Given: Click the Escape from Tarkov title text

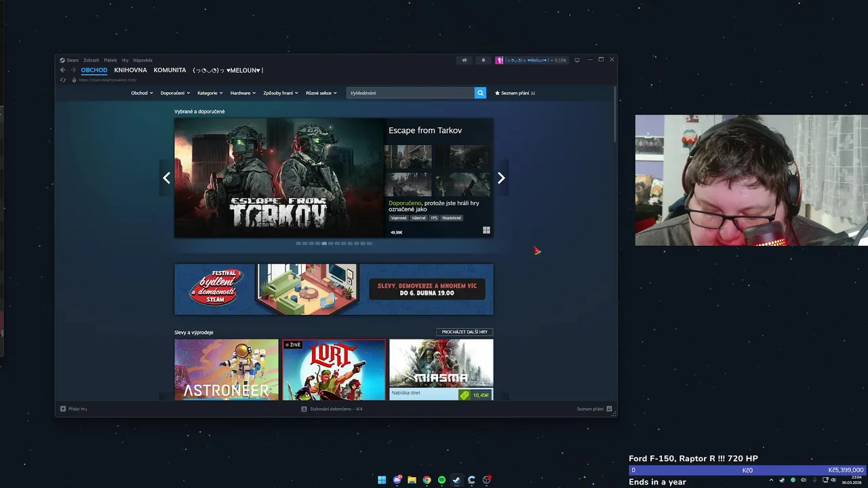Looking at the screenshot, I should (425, 130).
